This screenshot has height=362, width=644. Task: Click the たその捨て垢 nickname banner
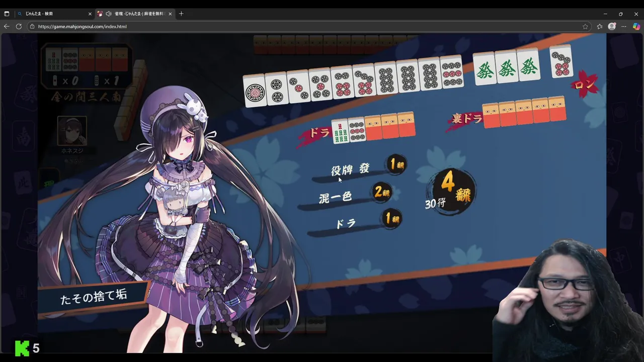click(94, 297)
